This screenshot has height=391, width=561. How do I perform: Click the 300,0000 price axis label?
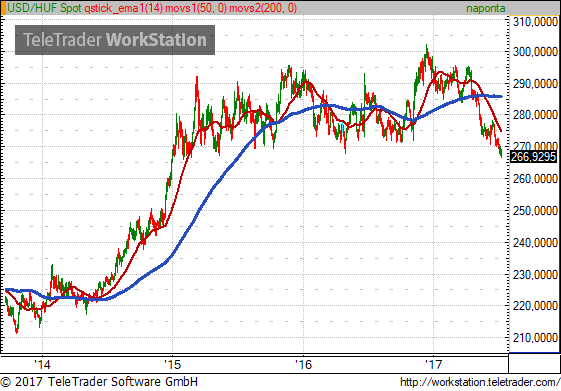(535, 52)
